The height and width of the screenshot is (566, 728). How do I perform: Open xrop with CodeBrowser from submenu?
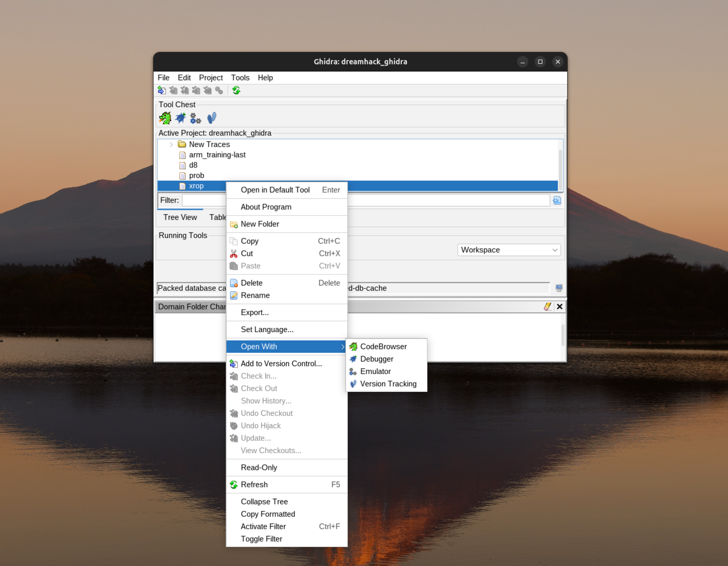tap(386, 346)
